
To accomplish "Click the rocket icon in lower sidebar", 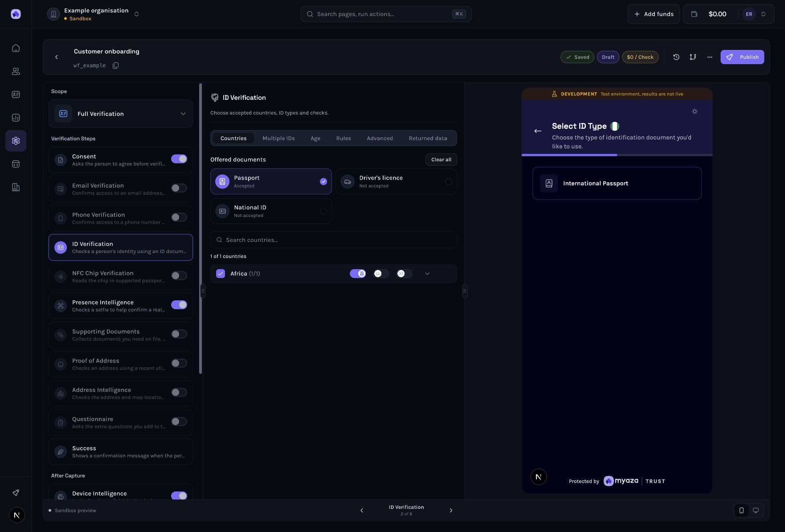I will (x=16, y=492).
